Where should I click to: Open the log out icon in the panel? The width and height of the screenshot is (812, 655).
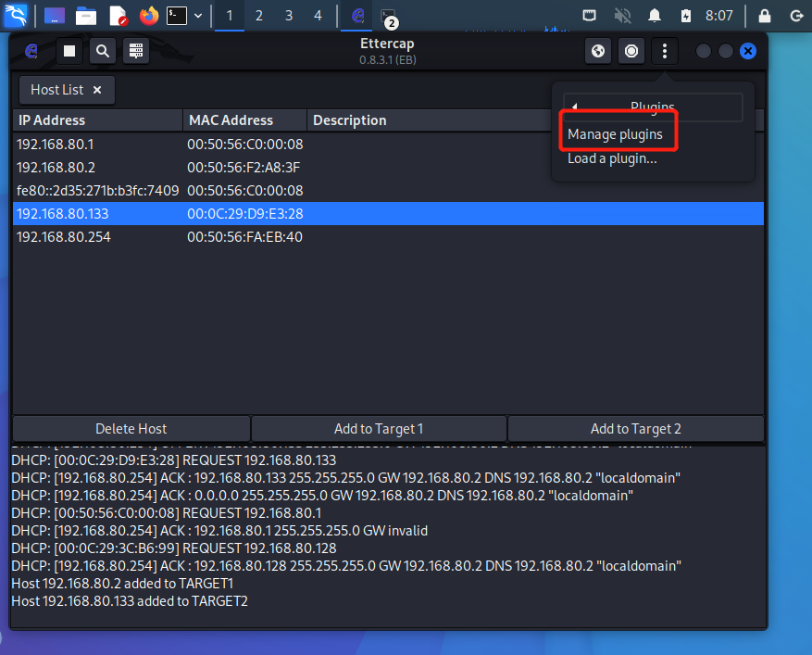click(796, 16)
